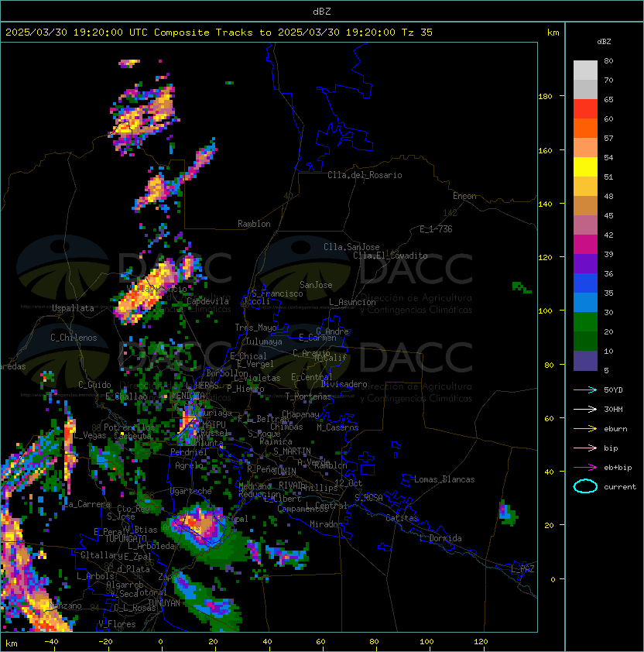The width and height of the screenshot is (644, 652).
Task: Click the 'Lomas_Blancas' place label
Action: click(444, 479)
